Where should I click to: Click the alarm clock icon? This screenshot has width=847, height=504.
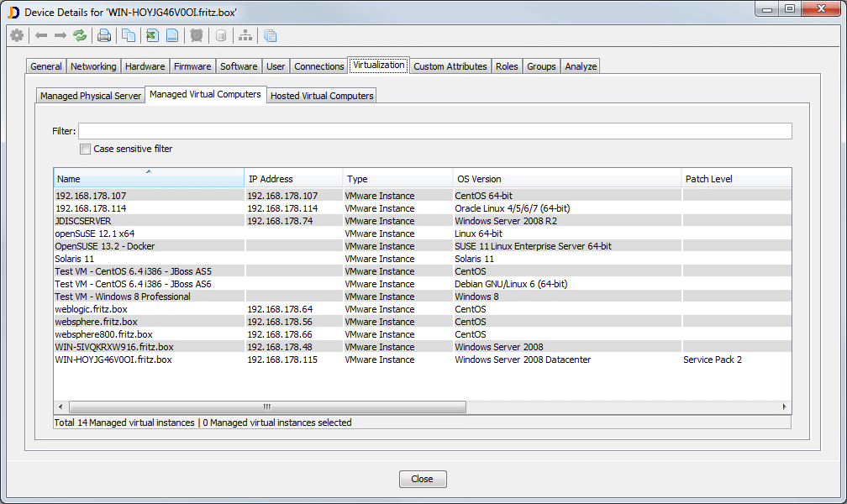197,35
